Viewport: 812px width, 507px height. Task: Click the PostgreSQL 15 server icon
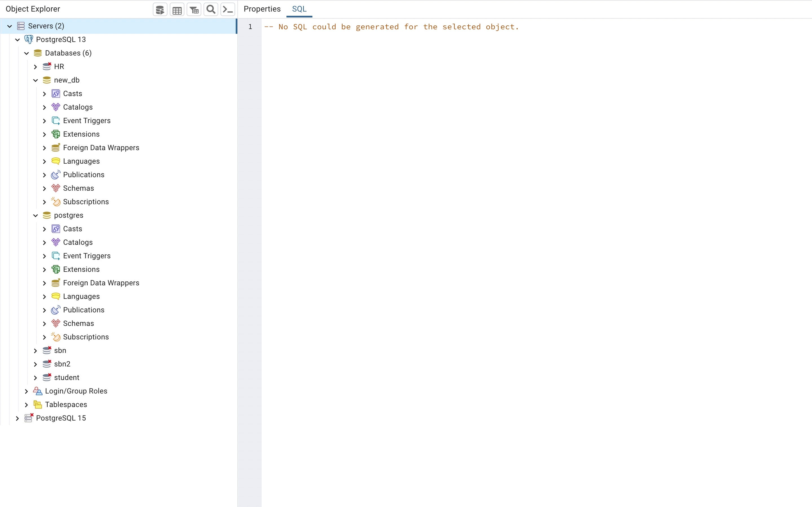click(x=29, y=418)
